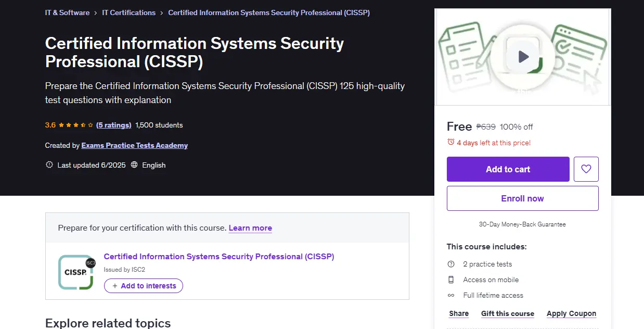
Task: Click the 'Last updated 6/2025' text
Action: [x=92, y=165]
